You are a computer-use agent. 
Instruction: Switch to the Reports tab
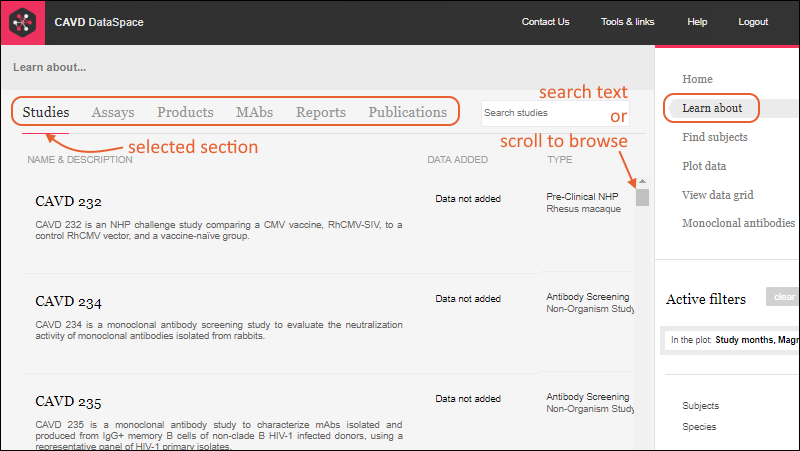tap(321, 112)
